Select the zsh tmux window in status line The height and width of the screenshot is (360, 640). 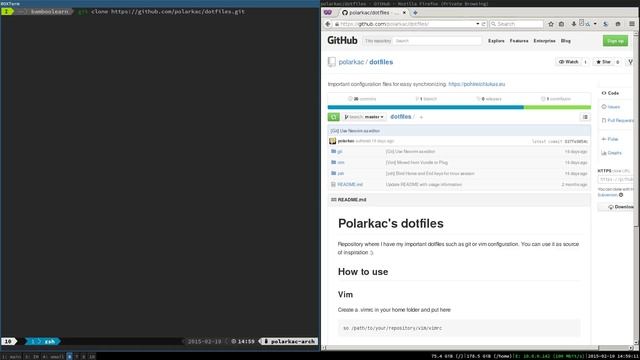43,341
